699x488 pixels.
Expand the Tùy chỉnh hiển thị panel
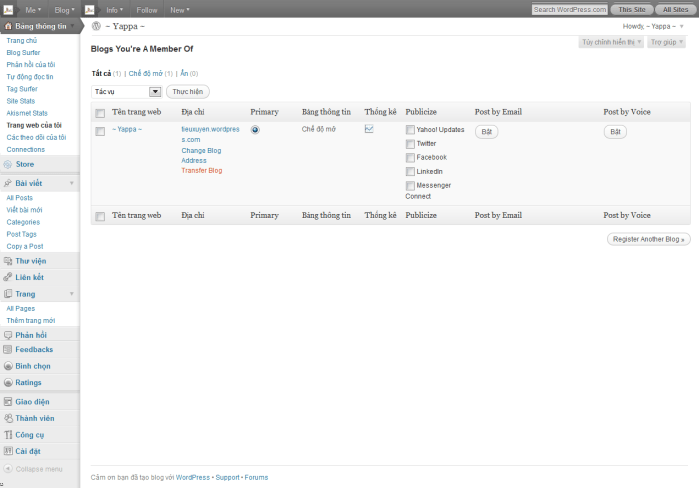point(611,42)
